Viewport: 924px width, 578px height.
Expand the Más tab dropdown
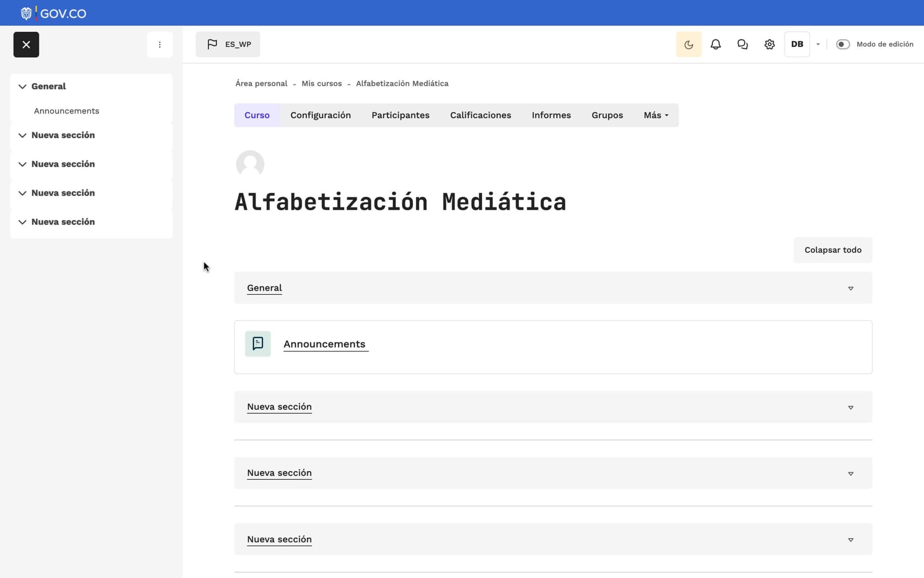pos(655,115)
